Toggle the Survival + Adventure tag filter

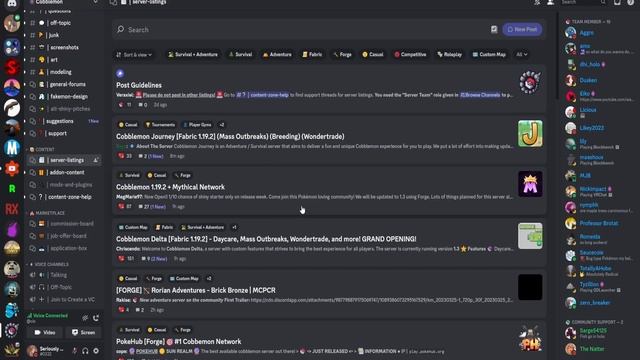[193, 54]
